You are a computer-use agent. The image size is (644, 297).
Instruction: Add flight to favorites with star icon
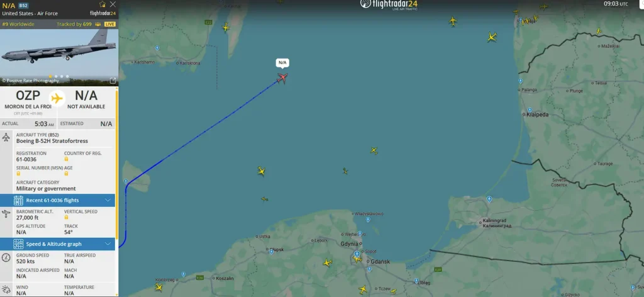pyautogui.click(x=103, y=4)
